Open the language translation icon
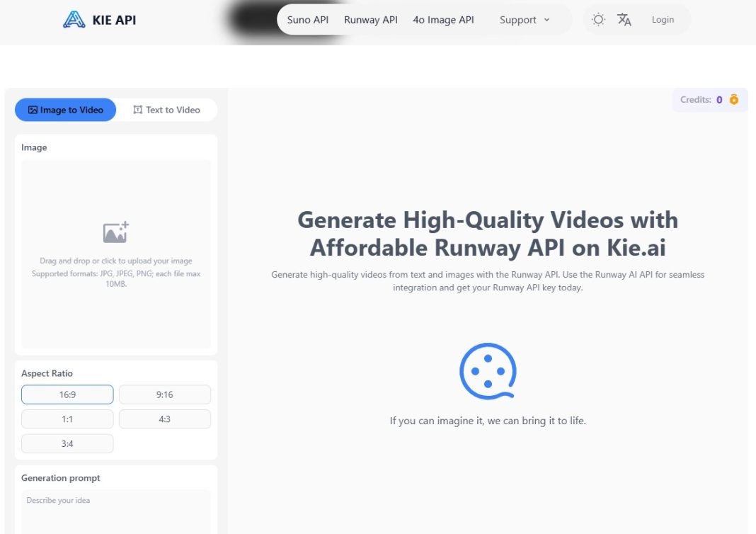The height and width of the screenshot is (534, 756). pyautogui.click(x=625, y=19)
